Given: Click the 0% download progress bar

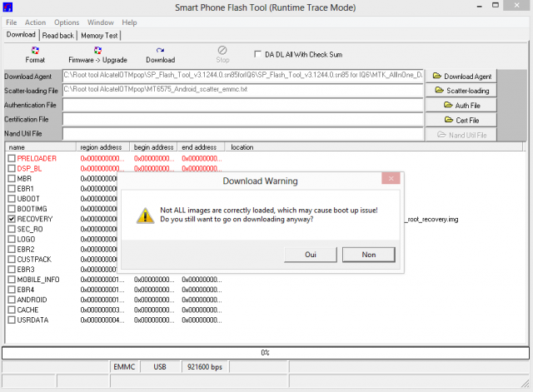Looking at the screenshot, I should (266, 353).
